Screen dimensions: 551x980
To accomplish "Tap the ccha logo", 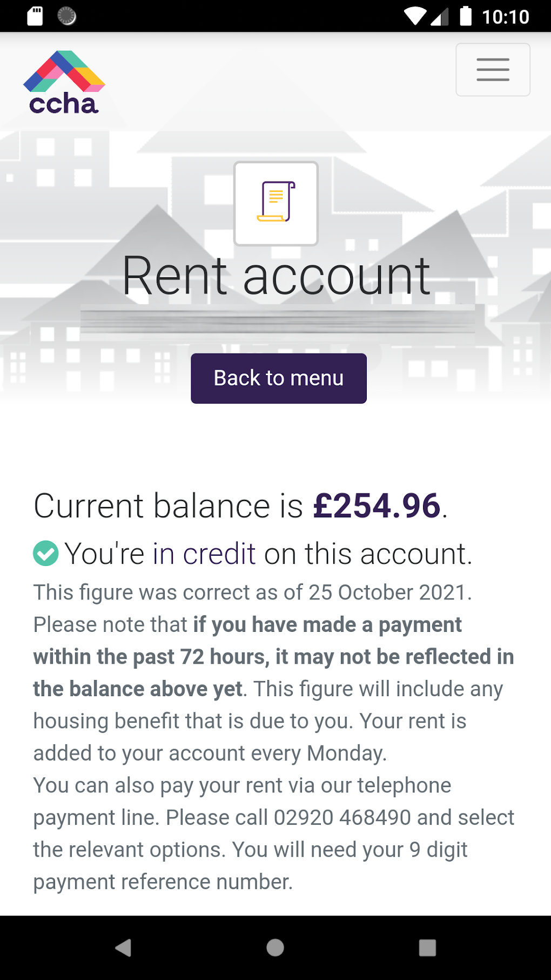I will 64,83.
